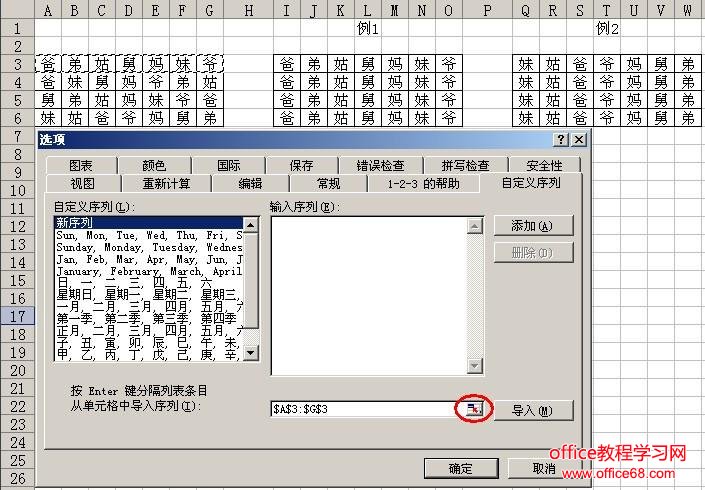Image resolution: width=705 pixels, height=490 pixels.
Task: Switch to the 错误检查 tab
Action: point(380,165)
